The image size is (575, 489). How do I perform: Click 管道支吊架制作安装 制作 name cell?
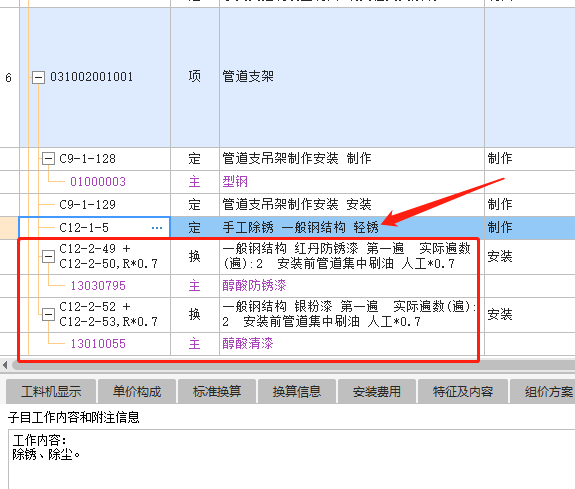tap(352, 159)
